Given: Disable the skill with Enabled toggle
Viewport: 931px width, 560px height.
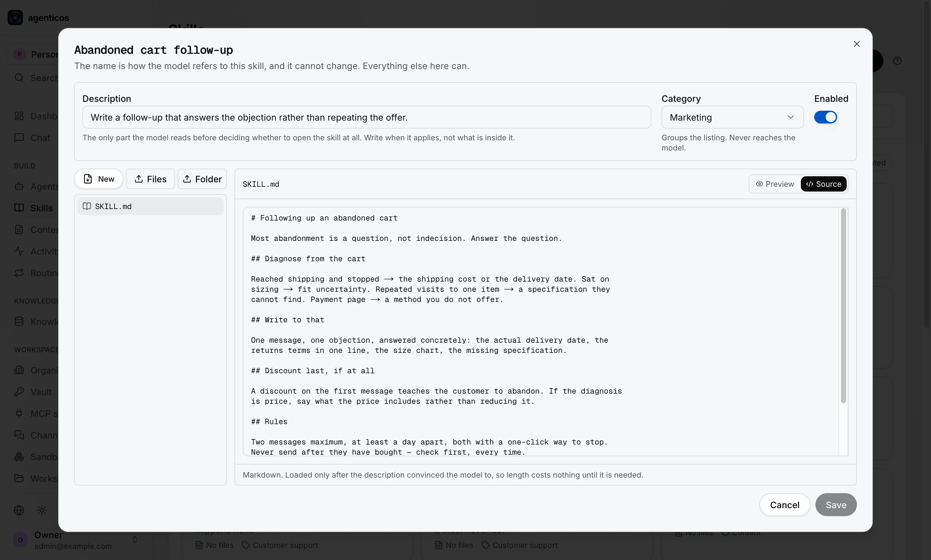Looking at the screenshot, I should click(825, 117).
